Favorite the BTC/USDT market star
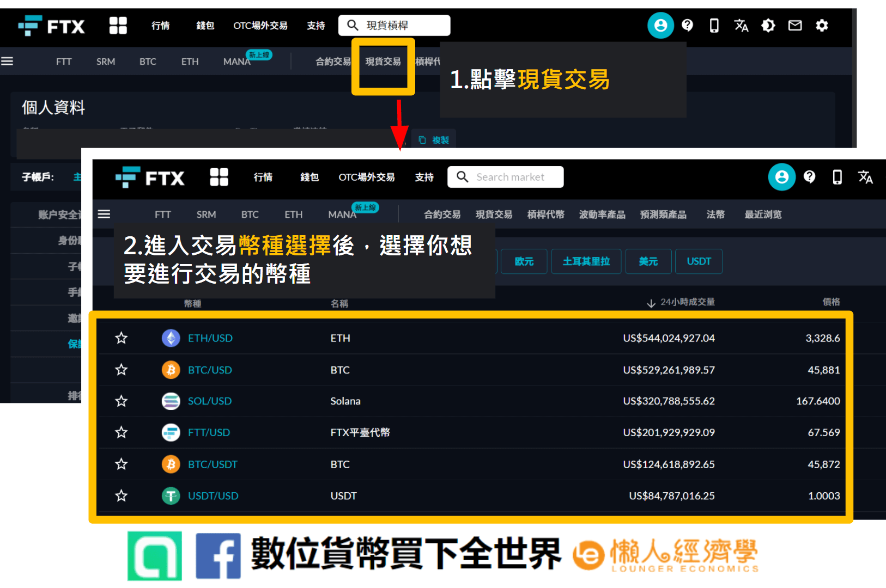The height and width of the screenshot is (588, 886). [x=121, y=464]
